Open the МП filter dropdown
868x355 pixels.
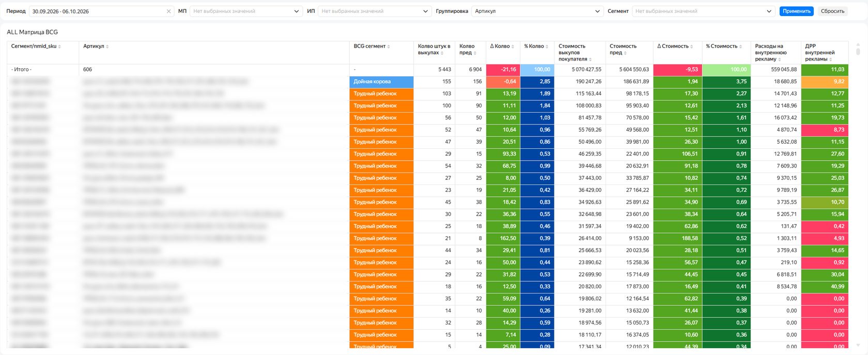pyautogui.click(x=246, y=11)
